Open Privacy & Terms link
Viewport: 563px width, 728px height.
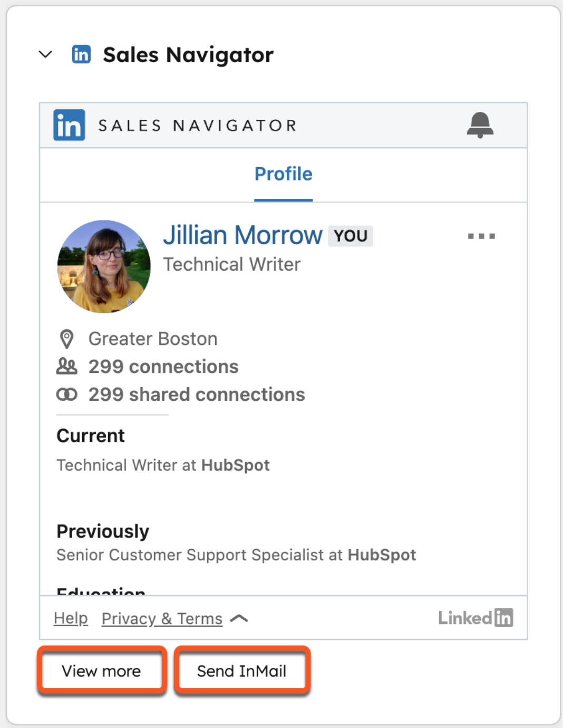click(x=162, y=618)
